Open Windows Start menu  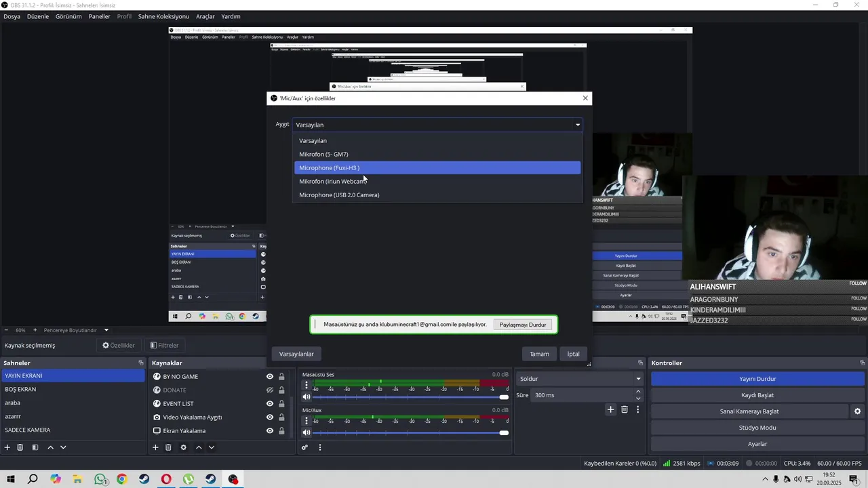pos(11,479)
